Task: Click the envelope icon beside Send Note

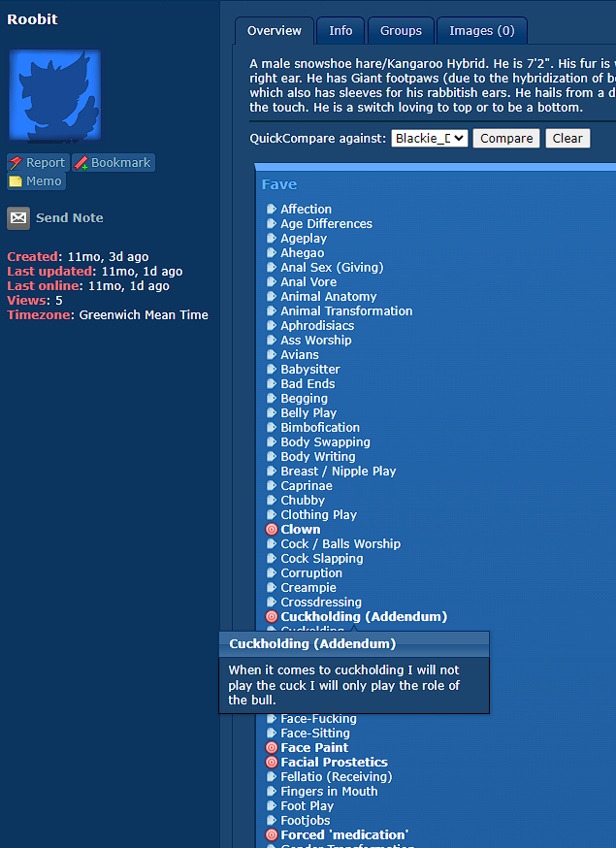Action: point(18,218)
